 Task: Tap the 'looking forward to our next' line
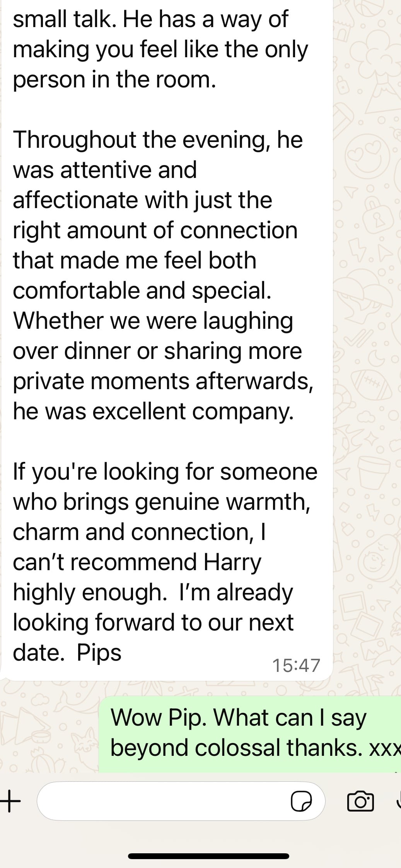[x=153, y=622]
